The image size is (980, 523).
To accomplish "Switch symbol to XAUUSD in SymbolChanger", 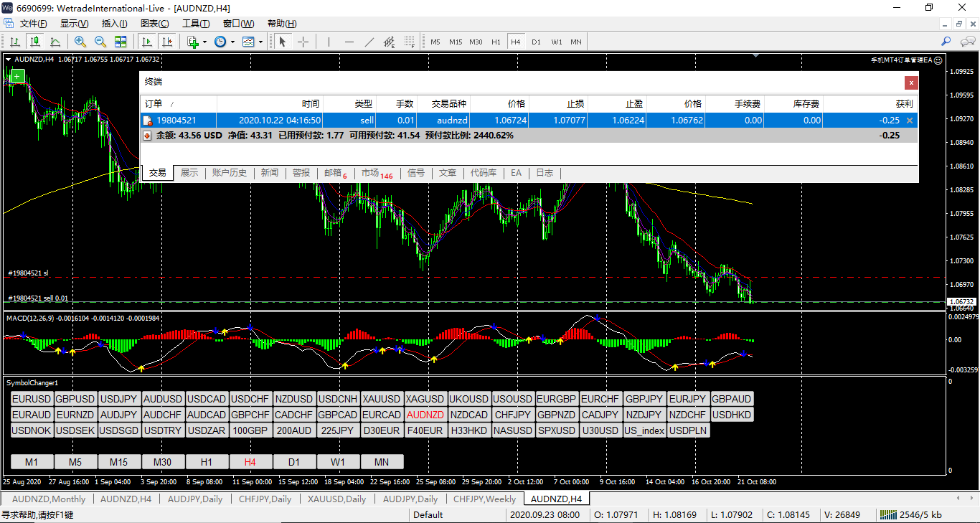I will 381,399.
